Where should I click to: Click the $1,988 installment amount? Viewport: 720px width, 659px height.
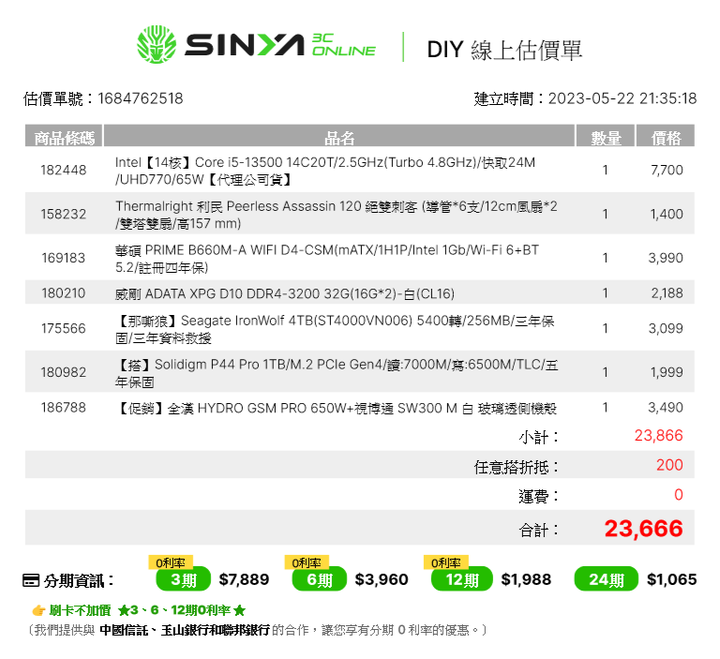tap(526, 580)
